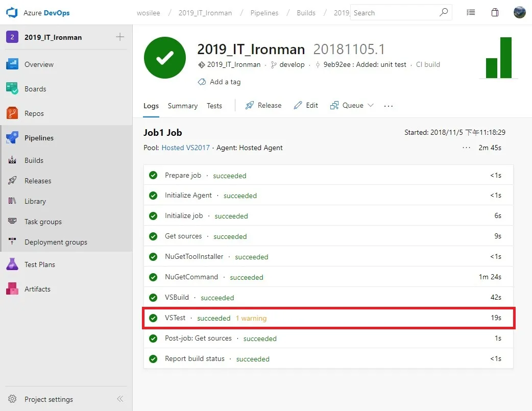
Task: Switch to the Tests tab
Action: click(214, 106)
